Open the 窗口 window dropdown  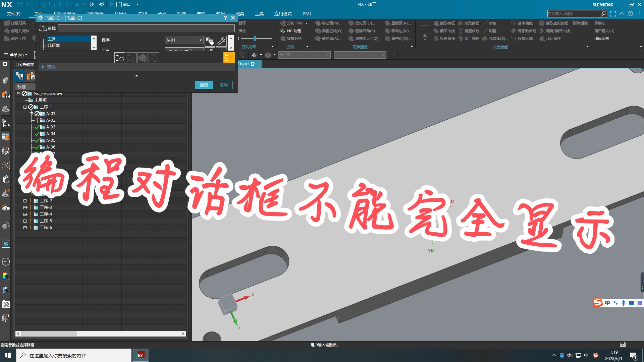click(x=125, y=4)
